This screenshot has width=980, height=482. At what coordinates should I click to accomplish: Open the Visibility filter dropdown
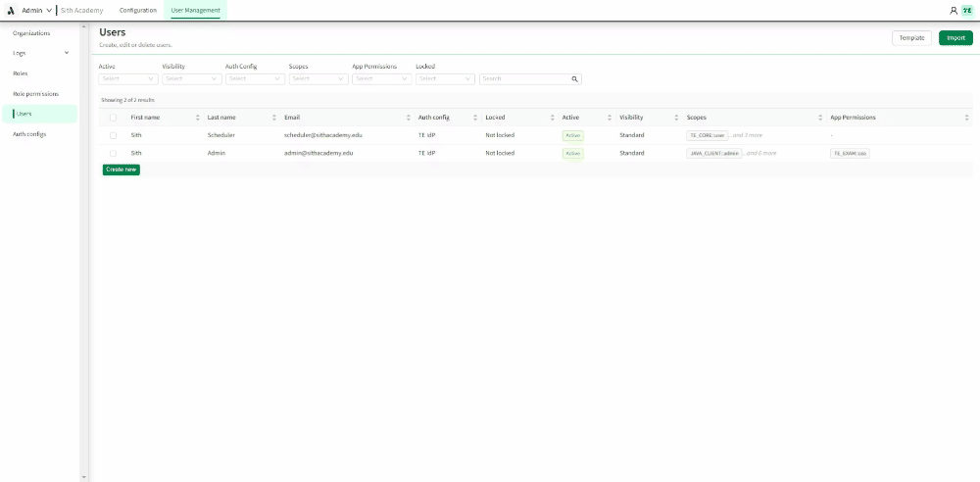click(x=192, y=79)
